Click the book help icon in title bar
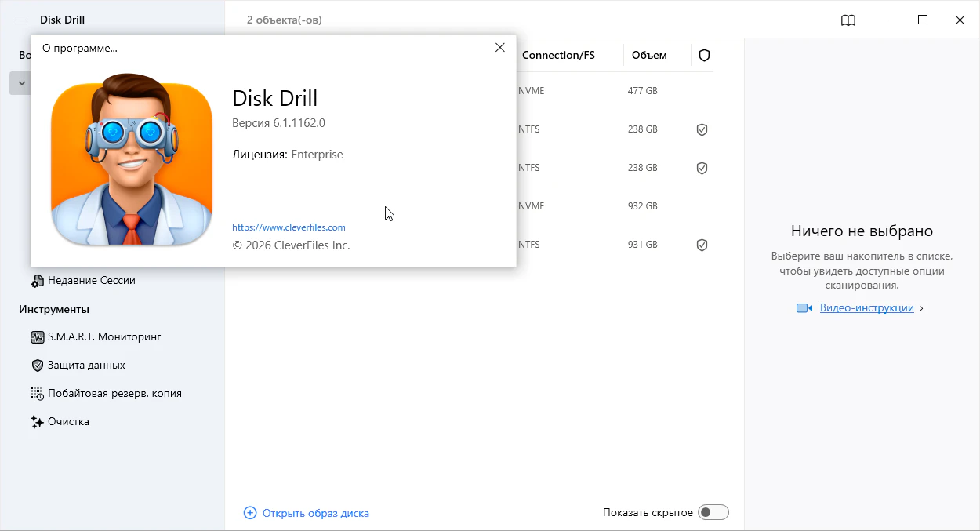 (848, 20)
